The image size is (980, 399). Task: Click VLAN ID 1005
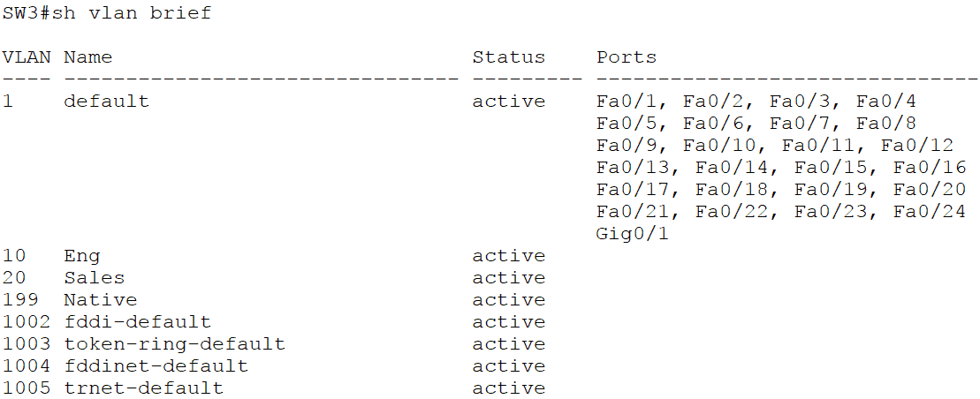click(27, 388)
